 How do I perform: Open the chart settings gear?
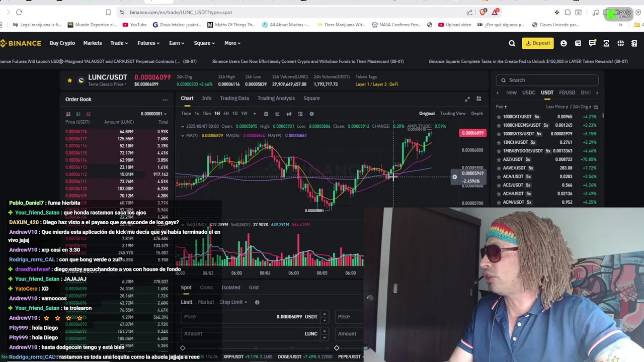tap(311, 114)
